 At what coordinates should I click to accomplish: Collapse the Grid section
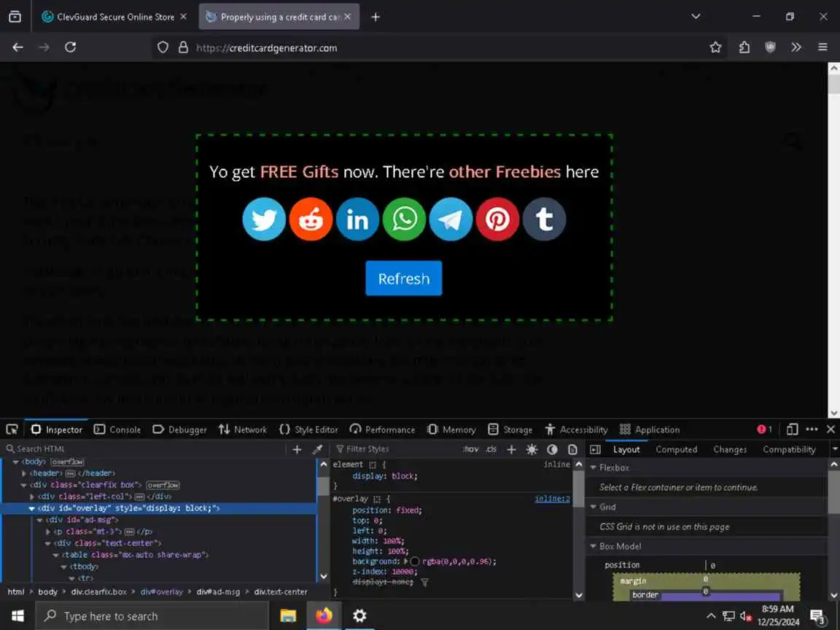[x=593, y=507]
